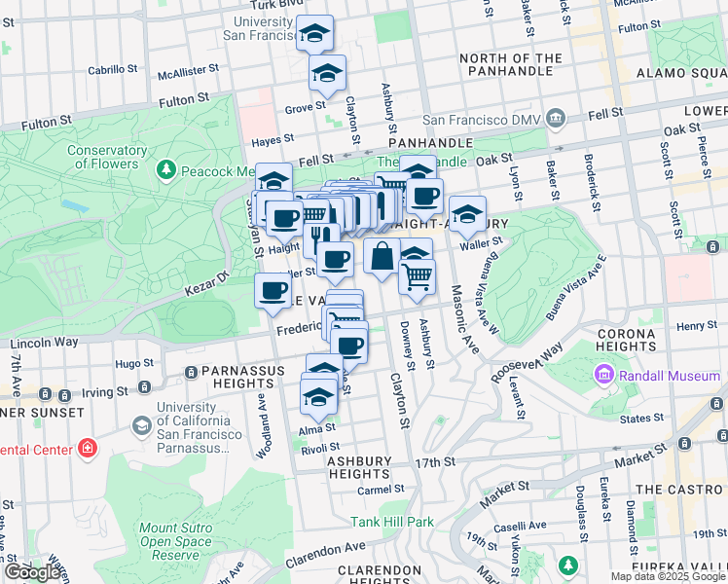
Task: Click the Conservatory of Flowers label
Action: coord(107,157)
